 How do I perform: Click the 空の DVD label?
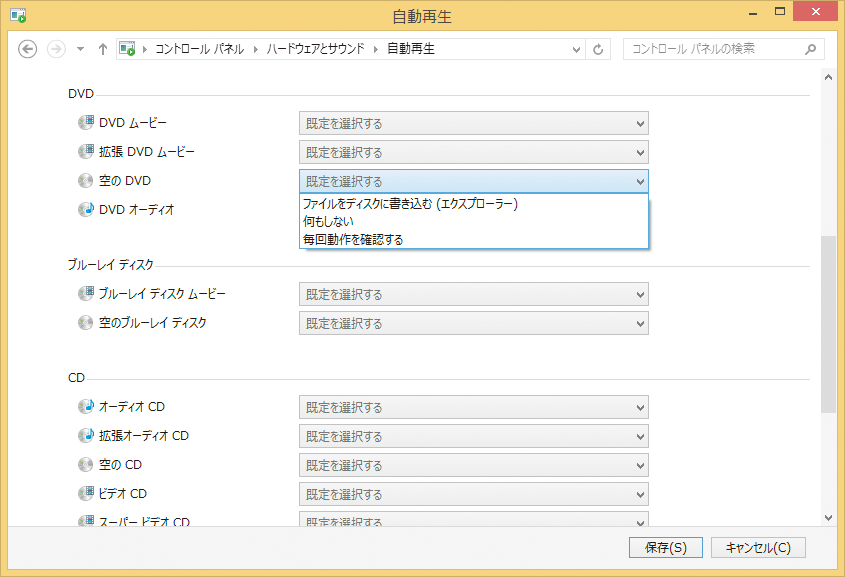click(x=125, y=180)
